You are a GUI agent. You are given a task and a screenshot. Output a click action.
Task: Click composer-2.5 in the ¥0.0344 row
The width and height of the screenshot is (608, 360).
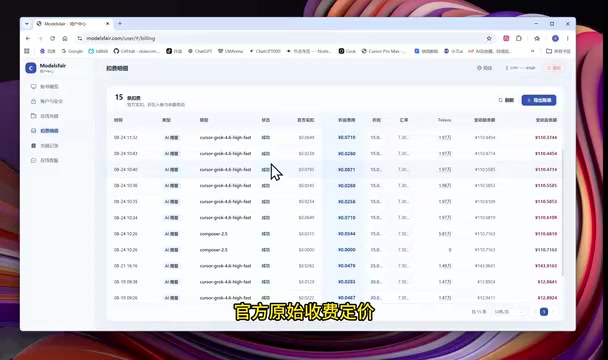coord(213,234)
